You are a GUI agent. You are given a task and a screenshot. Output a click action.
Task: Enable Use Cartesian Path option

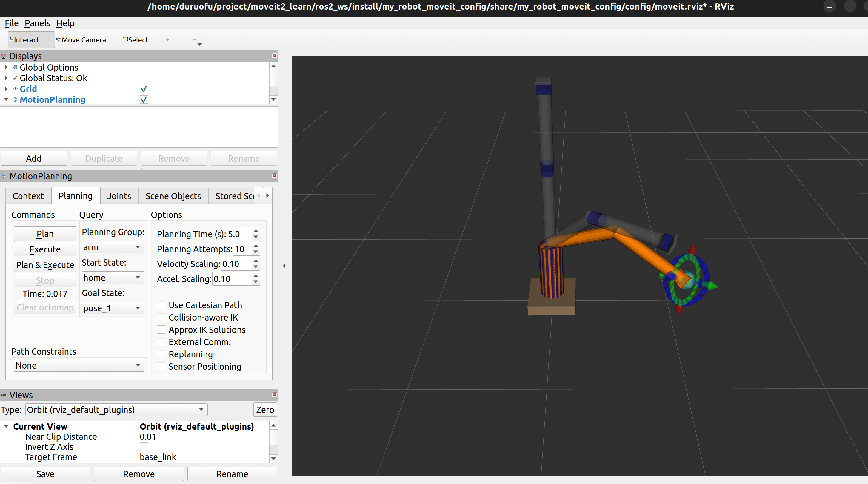coord(161,305)
